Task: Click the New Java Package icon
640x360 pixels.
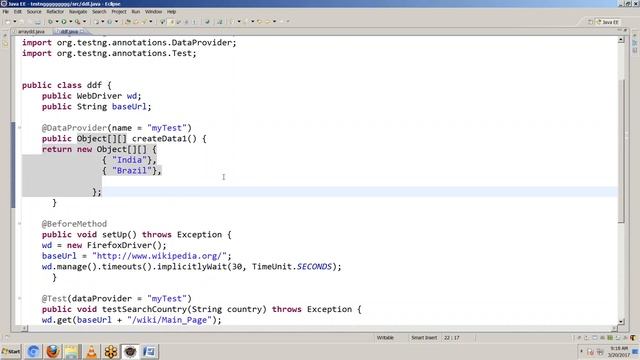Action: coord(97,22)
